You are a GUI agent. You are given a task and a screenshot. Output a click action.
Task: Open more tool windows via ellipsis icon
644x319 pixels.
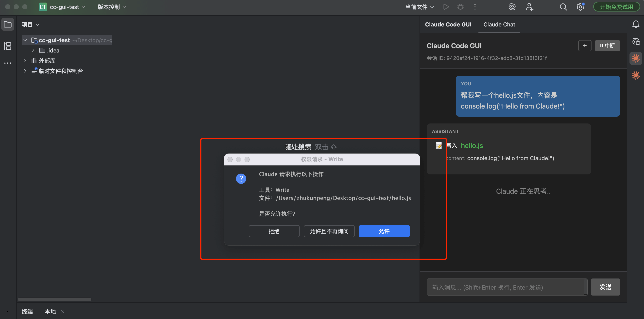coord(7,63)
